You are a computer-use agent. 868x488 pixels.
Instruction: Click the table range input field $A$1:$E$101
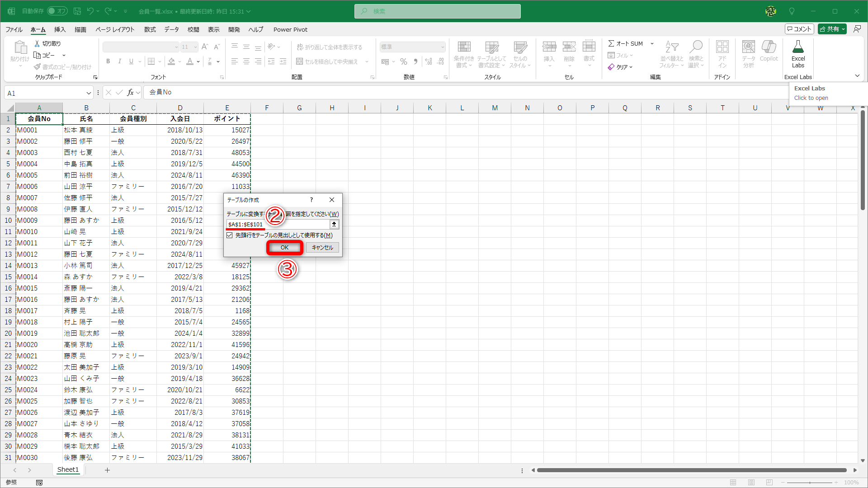tap(278, 225)
